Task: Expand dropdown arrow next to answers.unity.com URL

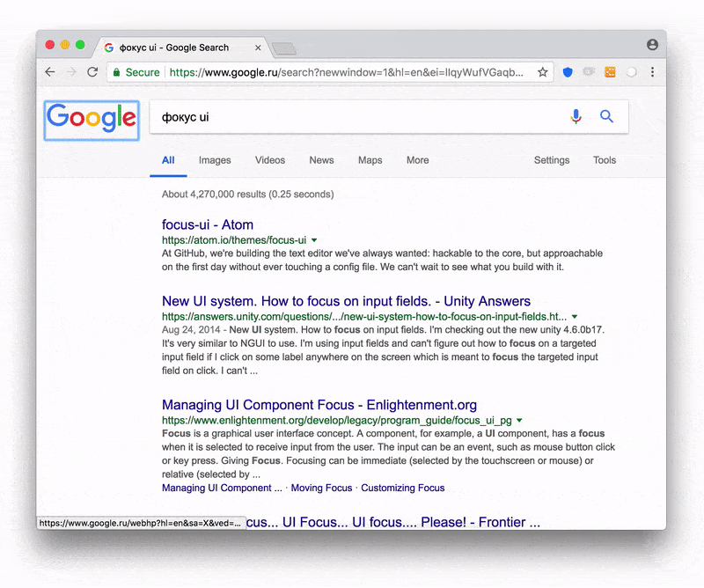Action: 575,317
